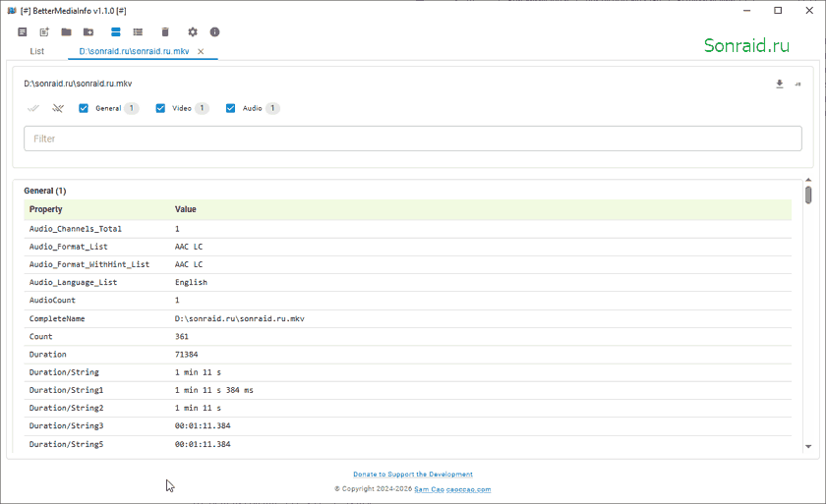Click the General (1) section heading
The image size is (826, 504).
[45, 191]
